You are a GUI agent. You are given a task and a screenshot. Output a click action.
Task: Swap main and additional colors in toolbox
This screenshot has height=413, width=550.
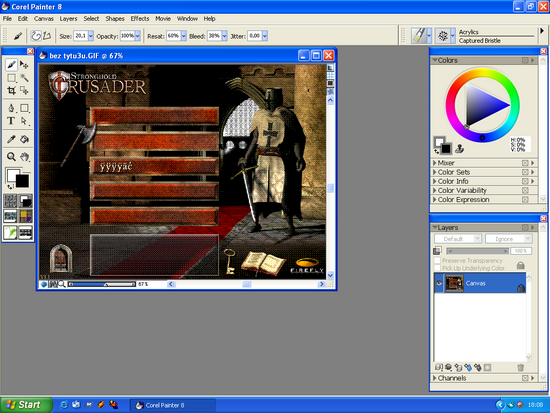tap(10, 186)
